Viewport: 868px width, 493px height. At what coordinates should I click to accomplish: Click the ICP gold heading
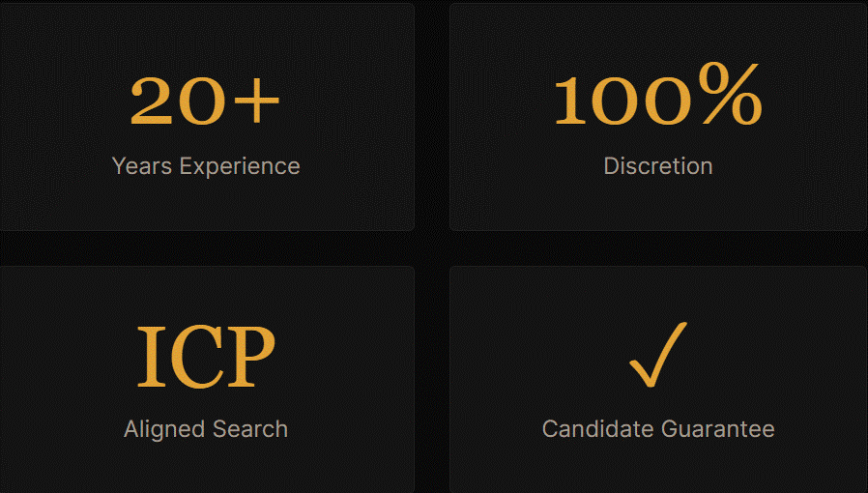(206, 357)
